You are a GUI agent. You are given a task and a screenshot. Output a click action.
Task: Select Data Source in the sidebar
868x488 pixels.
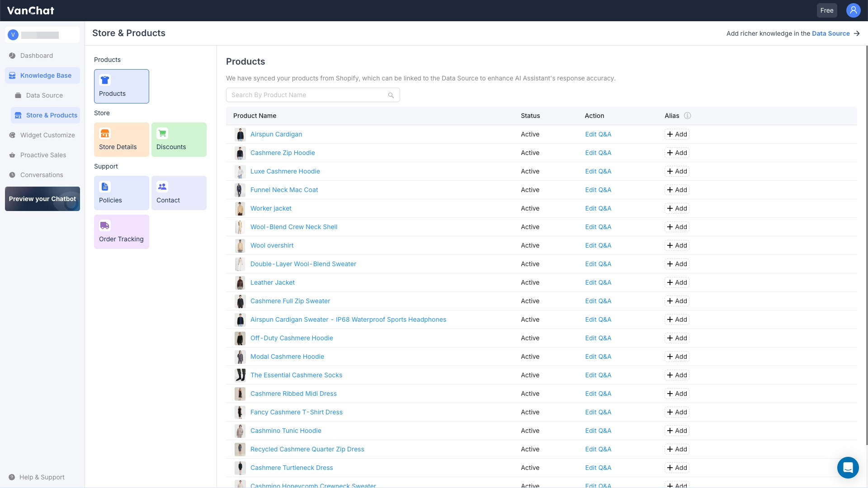coord(44,95)
